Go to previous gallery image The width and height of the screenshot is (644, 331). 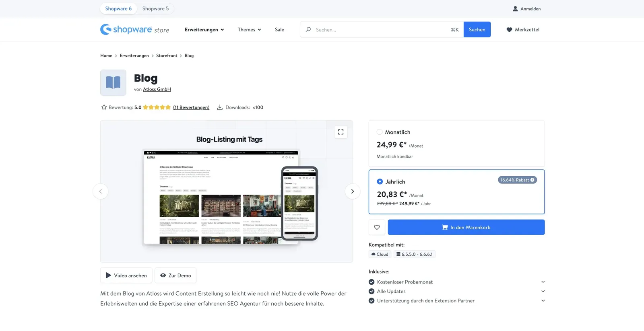pyautogui.click(x=101, y=191)
